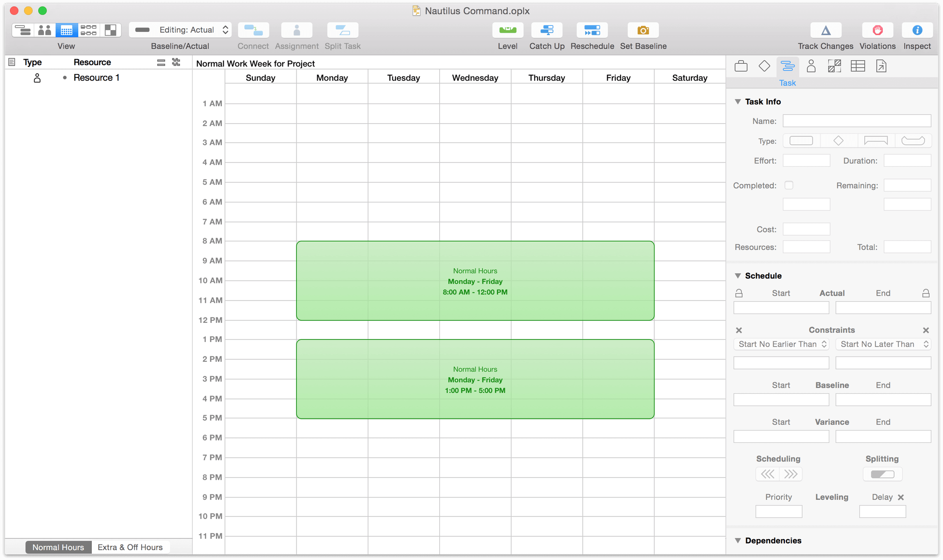Click the Reschedule toolbar icon
Viewport: 943px width, 560px height.
pos(592,30)
